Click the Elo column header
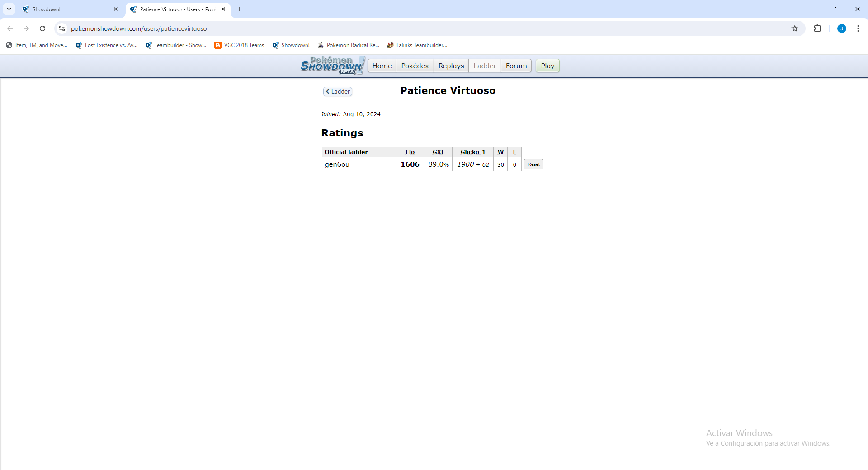 [410, 152]
